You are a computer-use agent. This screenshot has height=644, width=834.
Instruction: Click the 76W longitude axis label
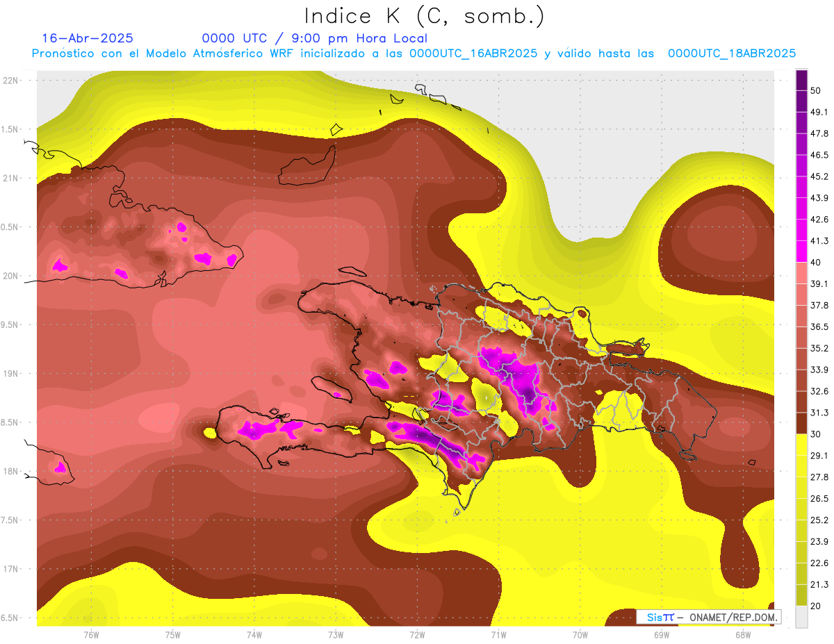coord(91,634)
